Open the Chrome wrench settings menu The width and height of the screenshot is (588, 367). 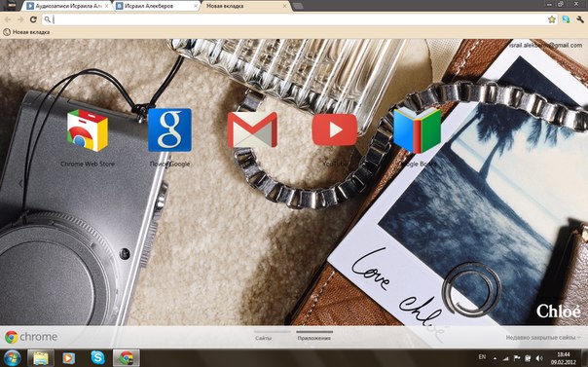(580, 19)
